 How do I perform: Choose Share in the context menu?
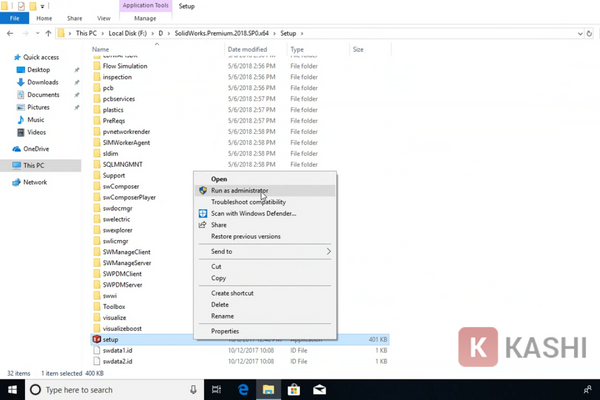pos(265,225)
